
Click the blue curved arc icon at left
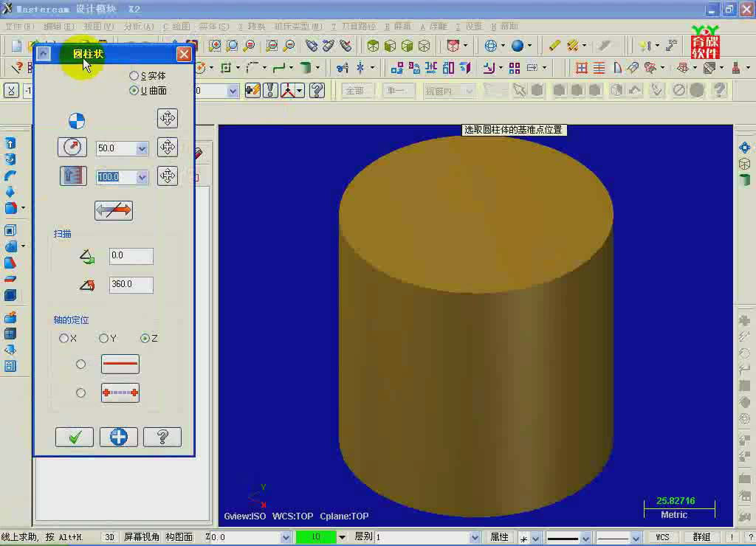pyautogui.click(x=10, y=176)
